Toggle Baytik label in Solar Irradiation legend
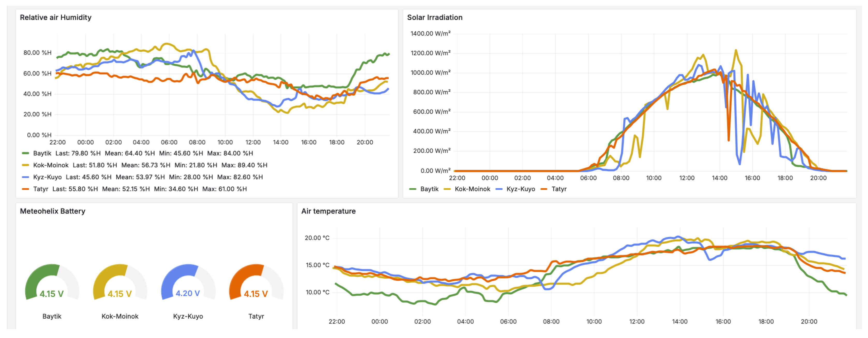Screen dimensions: 868x338 tap(429, 189)
